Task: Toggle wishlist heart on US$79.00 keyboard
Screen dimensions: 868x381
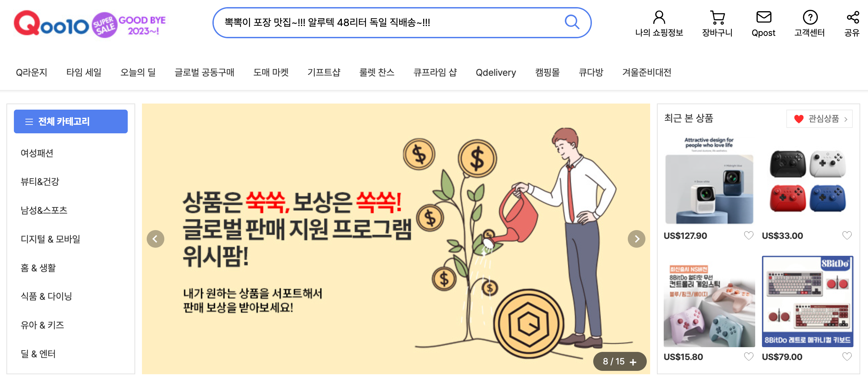Action: pyautogui.click(x=847, y=356)
